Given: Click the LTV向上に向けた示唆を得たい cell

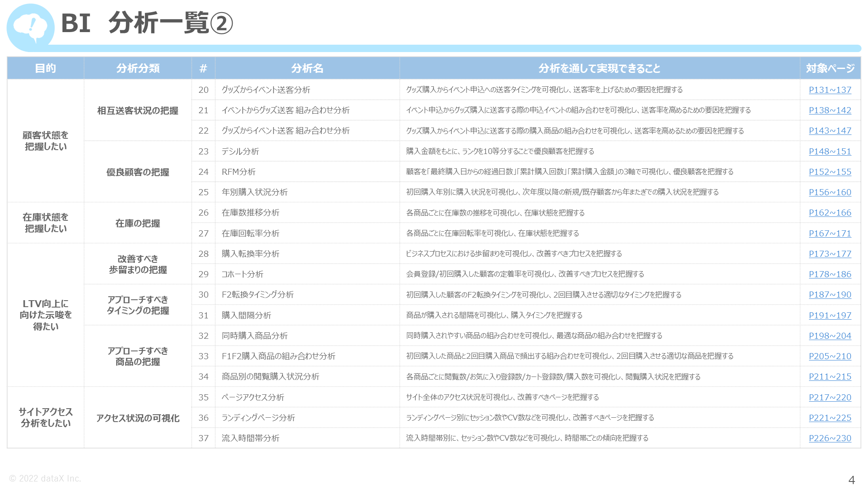Looking at the screenshot, I should pyautogui.click(x=46, y=315).
